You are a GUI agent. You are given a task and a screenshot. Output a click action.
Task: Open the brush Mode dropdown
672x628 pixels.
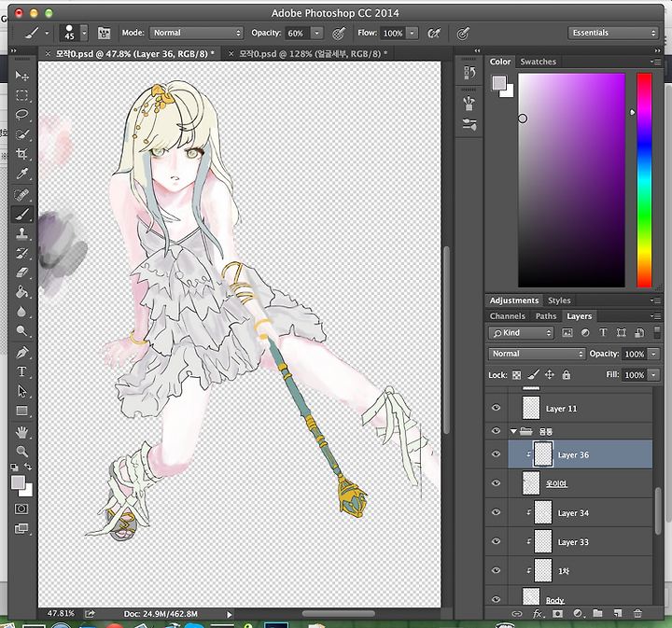pos(196,33)
